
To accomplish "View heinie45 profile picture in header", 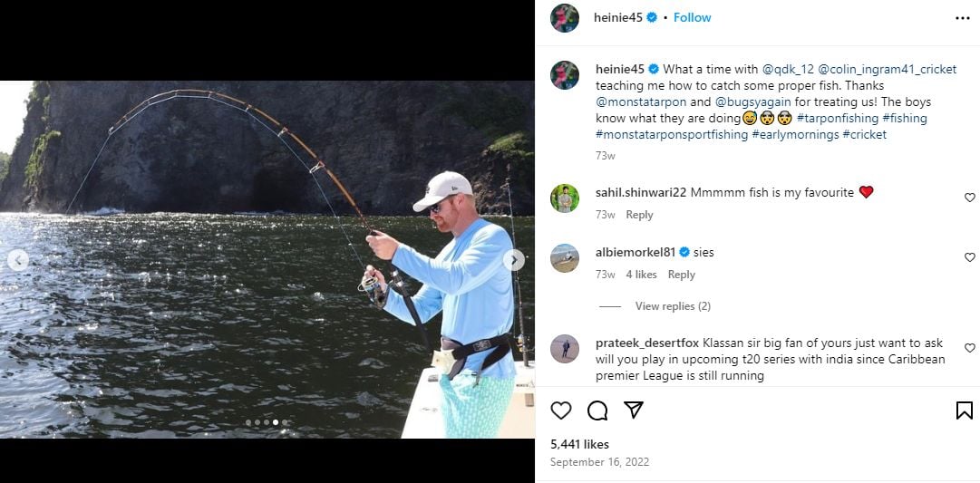I will pyautogui.click(x=565, y=18).
